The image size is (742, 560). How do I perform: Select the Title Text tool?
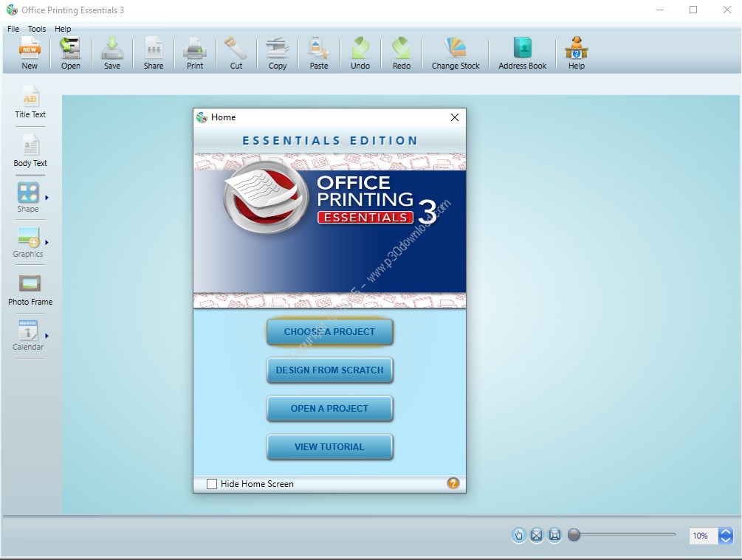tap(30, 102)
